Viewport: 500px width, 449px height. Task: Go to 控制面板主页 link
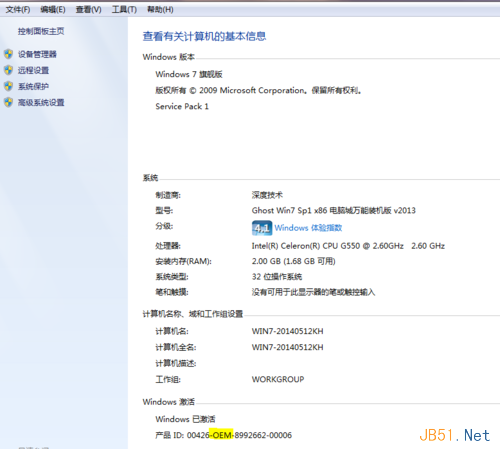tap(41, 31)
